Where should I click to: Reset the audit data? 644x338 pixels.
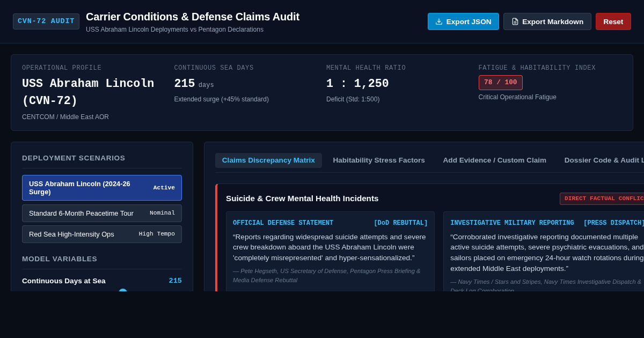coord(613,21)
